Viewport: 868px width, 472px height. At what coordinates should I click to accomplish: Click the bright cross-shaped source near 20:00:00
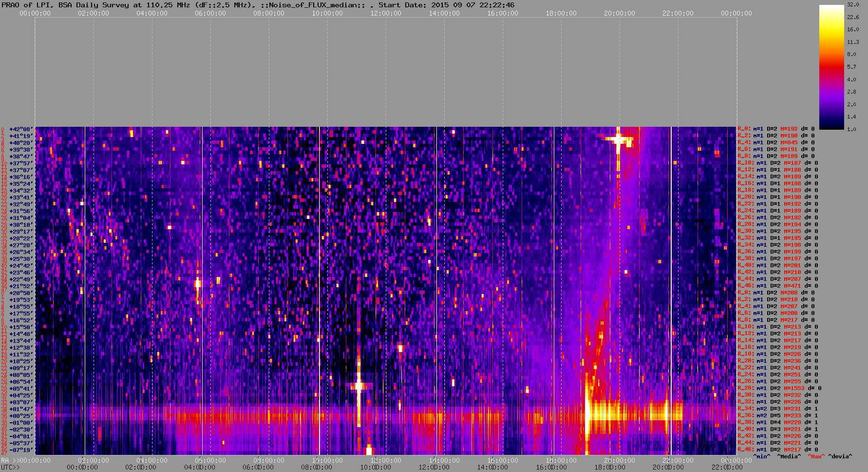618,140
